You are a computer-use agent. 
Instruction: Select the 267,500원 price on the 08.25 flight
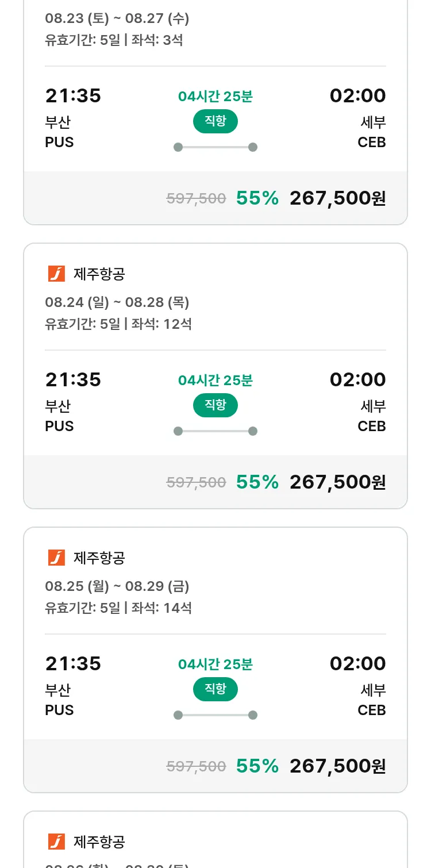tap(337, 766)
